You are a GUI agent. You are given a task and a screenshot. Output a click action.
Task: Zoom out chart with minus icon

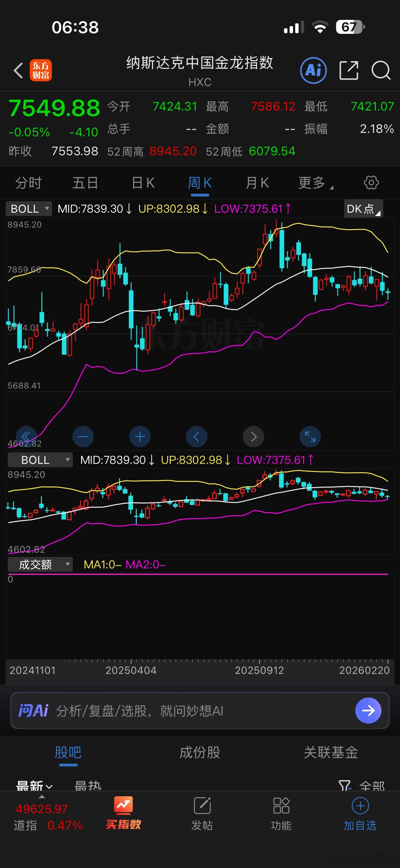point(83,437)
